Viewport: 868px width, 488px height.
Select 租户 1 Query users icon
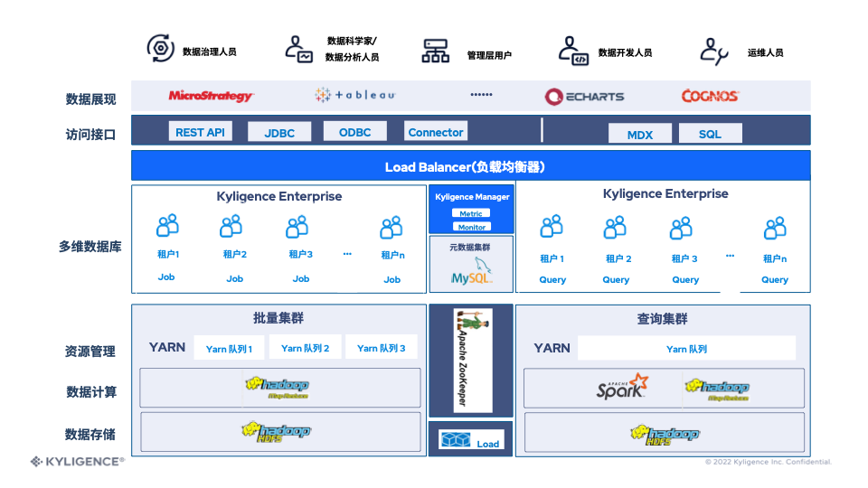(x=552, y=226)
